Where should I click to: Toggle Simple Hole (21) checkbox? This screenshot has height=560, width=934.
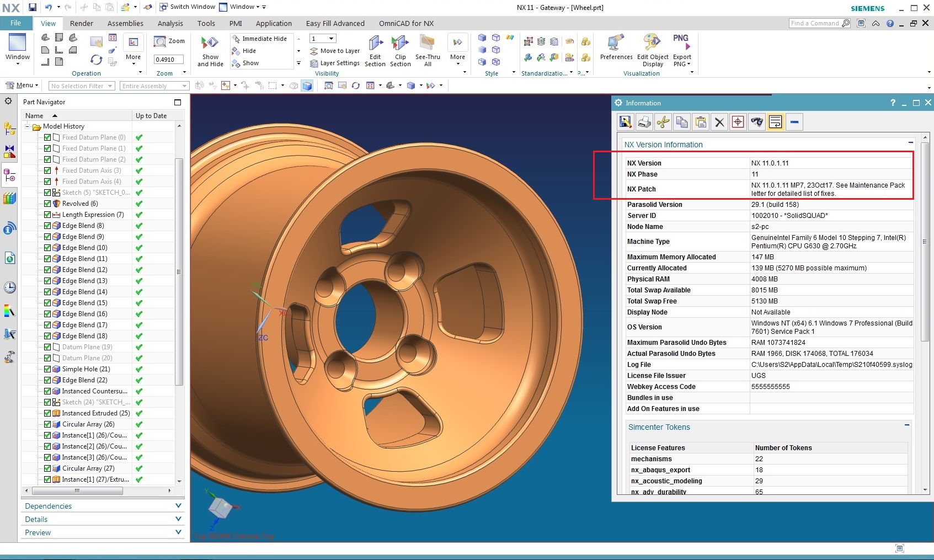pyautogui.click(x=47, y=369)
